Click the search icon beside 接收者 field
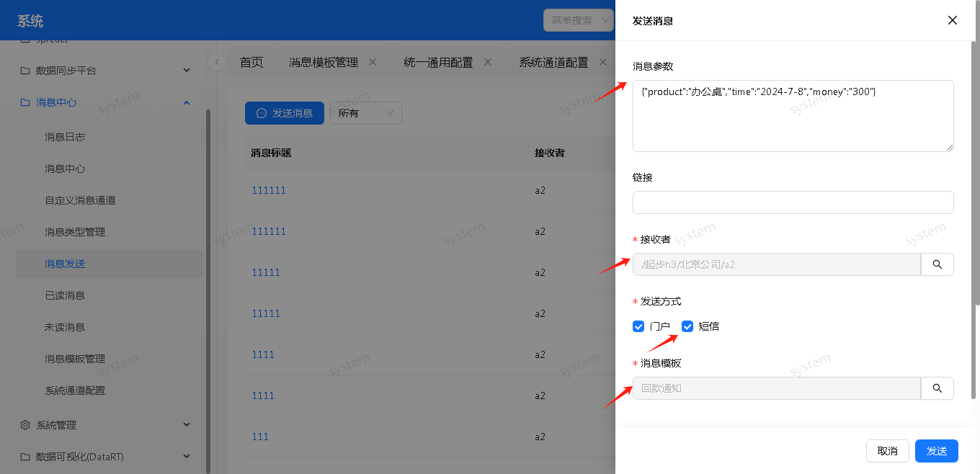980x474 pixels. pos(937,264)
